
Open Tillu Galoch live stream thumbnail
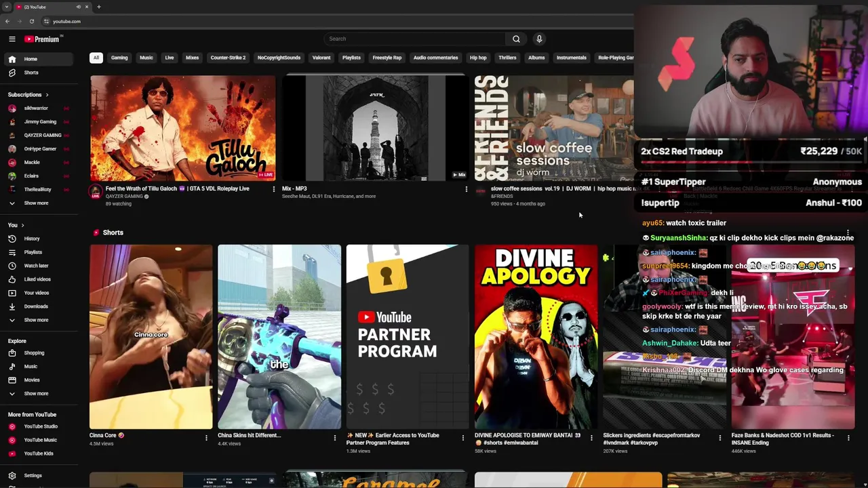point(183,128)
